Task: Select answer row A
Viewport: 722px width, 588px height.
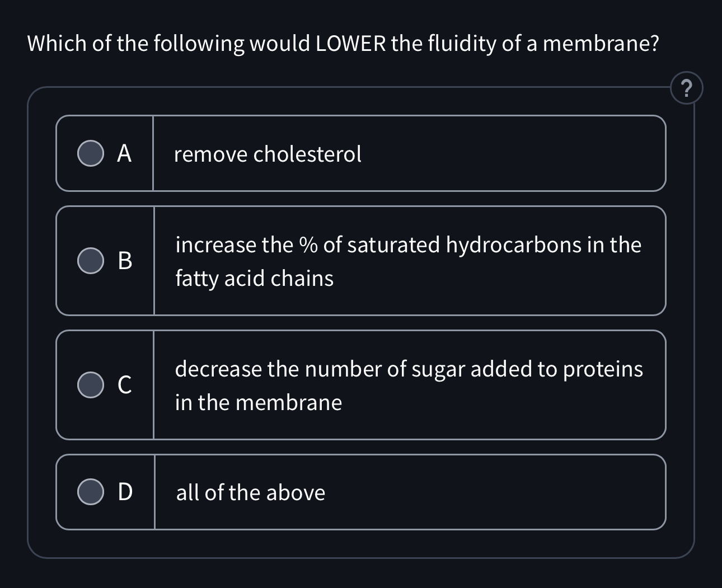Action: pos(361,154)
